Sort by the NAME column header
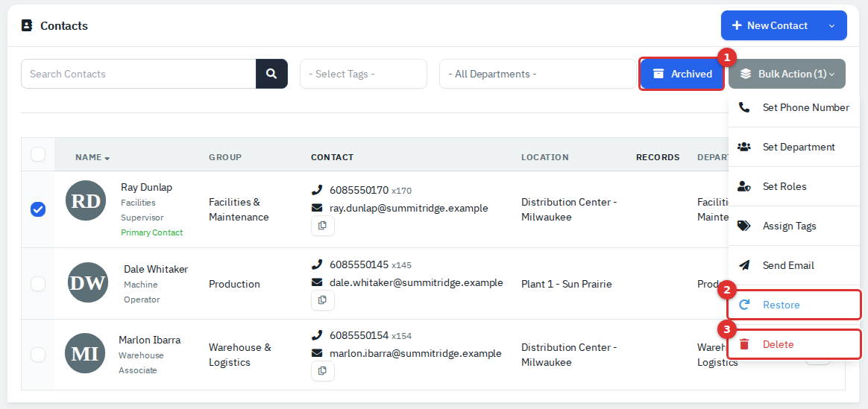The width and height of the screenshot is (868, 409). (x=92, y=157)
